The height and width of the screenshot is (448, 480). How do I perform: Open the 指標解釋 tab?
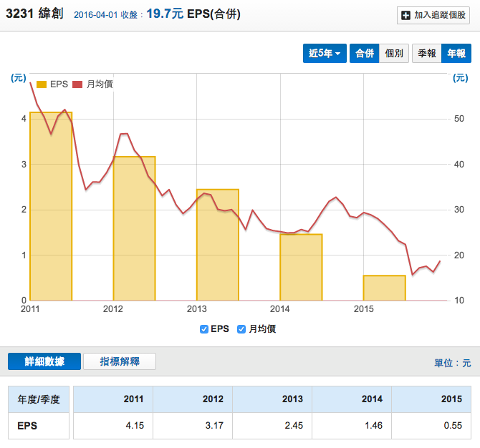pyautogui.click(x=120, y=361)
